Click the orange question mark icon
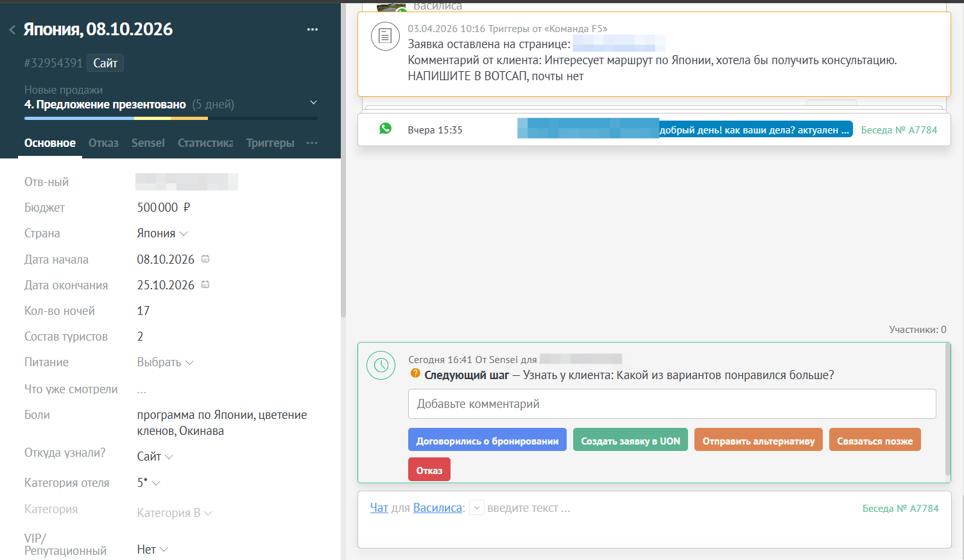Screen dimensions: 964x560 [415, 373]
